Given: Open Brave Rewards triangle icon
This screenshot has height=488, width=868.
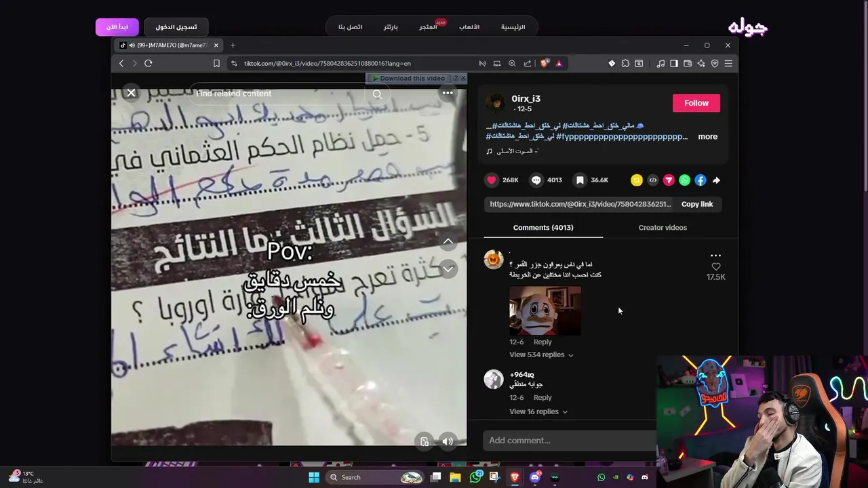Looking at the screenshot, I should (x=559, y=63).
